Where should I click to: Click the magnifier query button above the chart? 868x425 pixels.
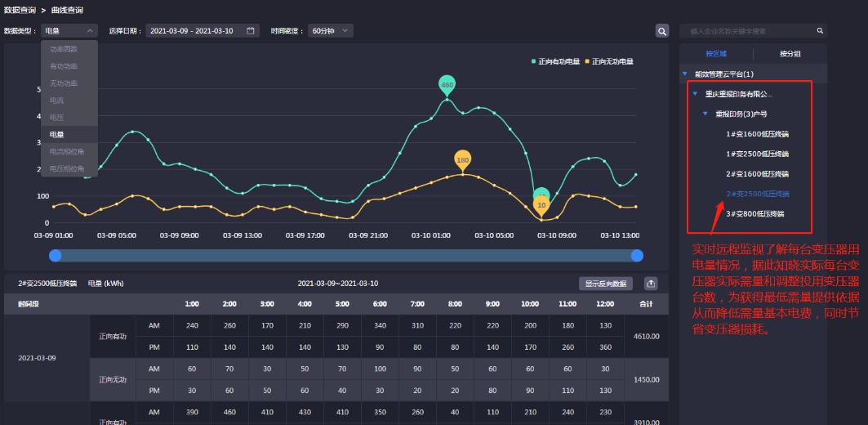pos(662,31)
